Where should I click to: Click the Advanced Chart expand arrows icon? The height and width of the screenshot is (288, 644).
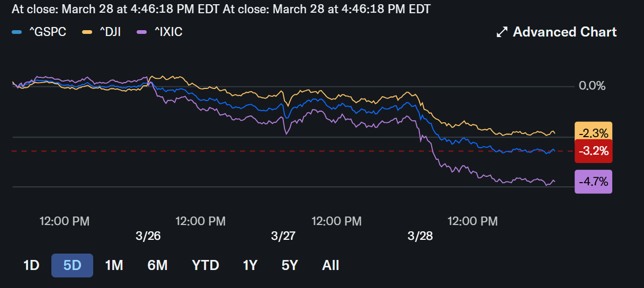point(502,32)
